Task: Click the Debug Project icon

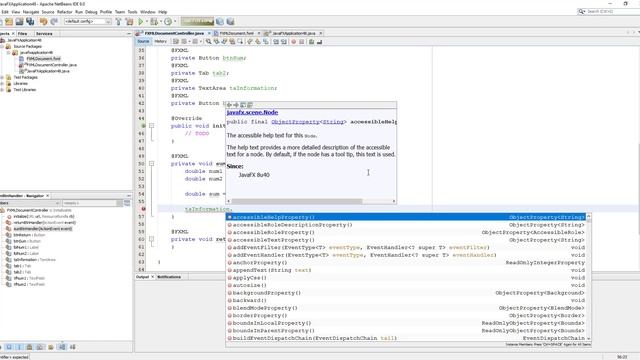Action: 154,21
